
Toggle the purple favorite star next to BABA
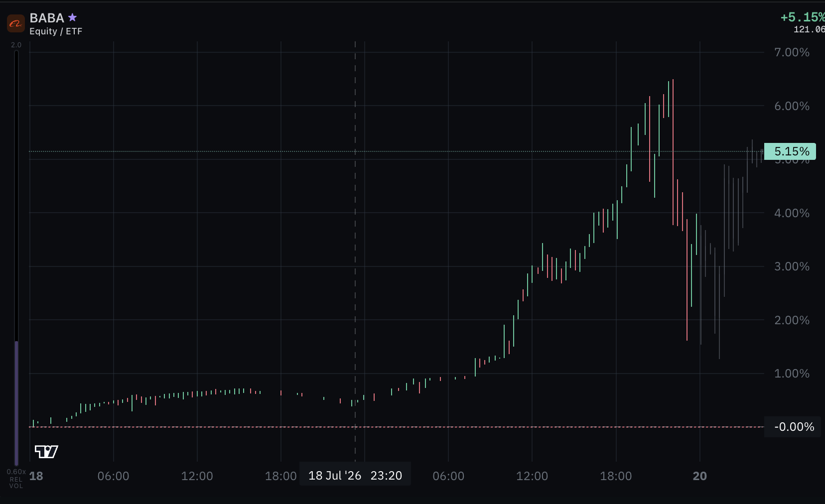(x=73, y=17)
